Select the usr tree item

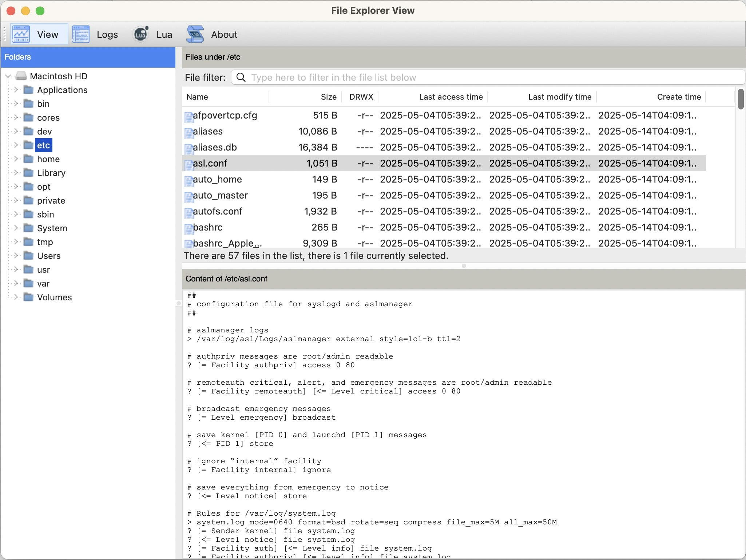tap(43, 269)
